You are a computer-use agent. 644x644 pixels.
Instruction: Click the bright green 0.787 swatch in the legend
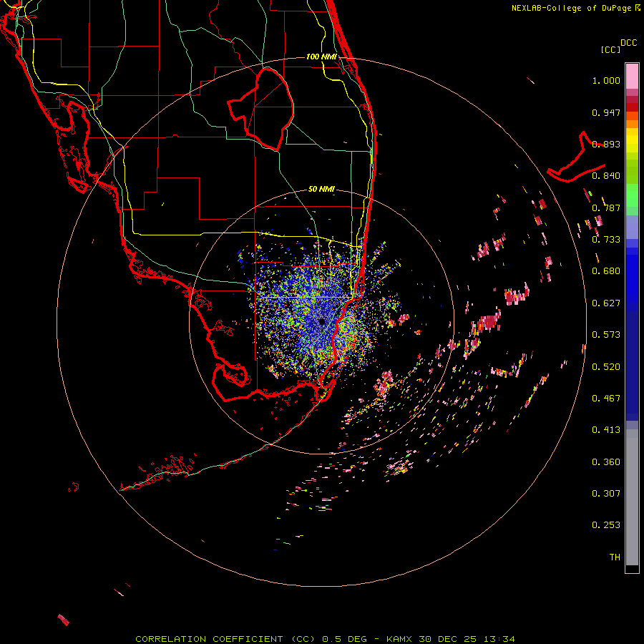(632, 195)
